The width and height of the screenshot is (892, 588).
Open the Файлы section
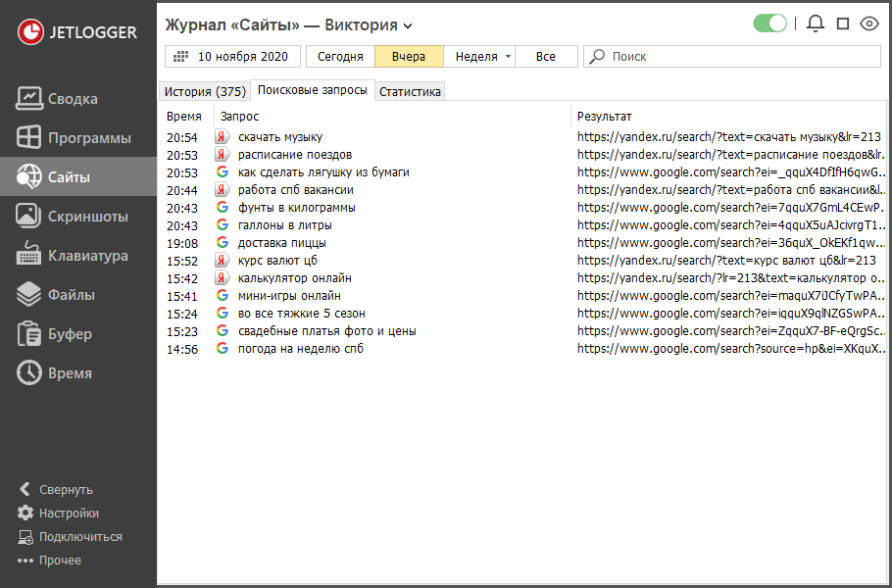pyautogui.click(x=71, y=295)
